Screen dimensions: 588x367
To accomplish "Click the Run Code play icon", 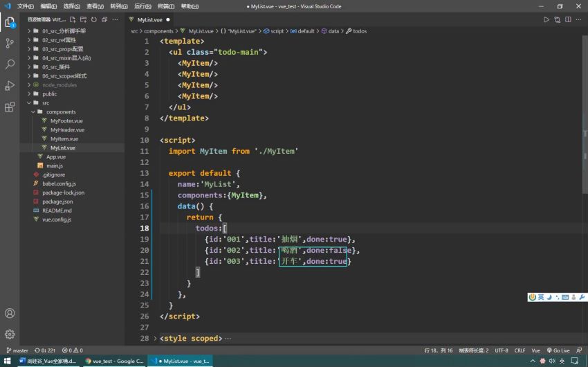I will pos(546,19).
